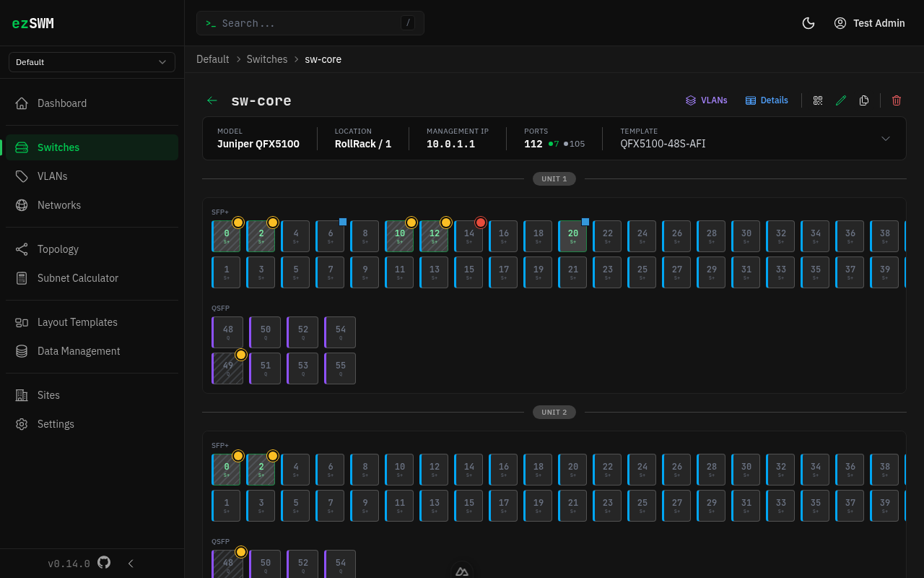Viewport: 924px width, 578px height.
Task: Select Unit 2 SFP+ port 39
Action: (884, 506)
